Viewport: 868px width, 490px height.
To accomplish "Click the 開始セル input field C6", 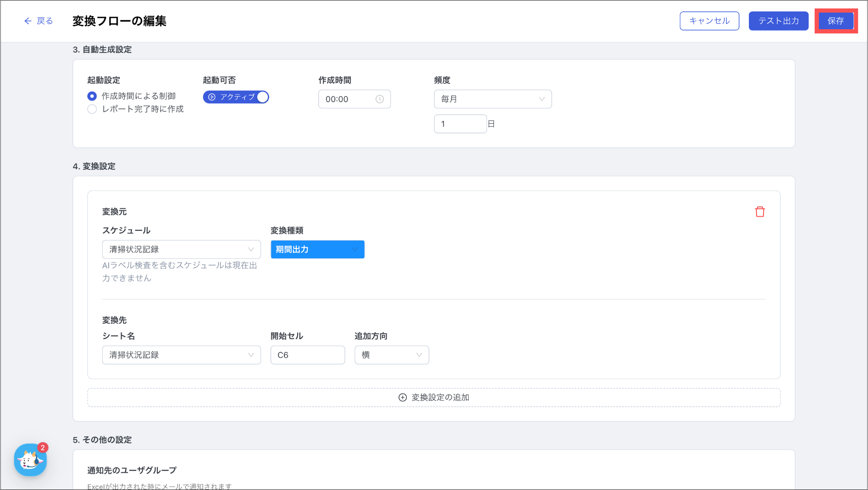I will (x=307, y=355).
